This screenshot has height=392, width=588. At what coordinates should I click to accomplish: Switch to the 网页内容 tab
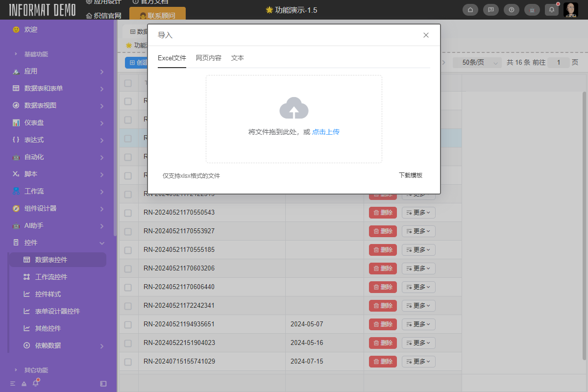[208, 57]
